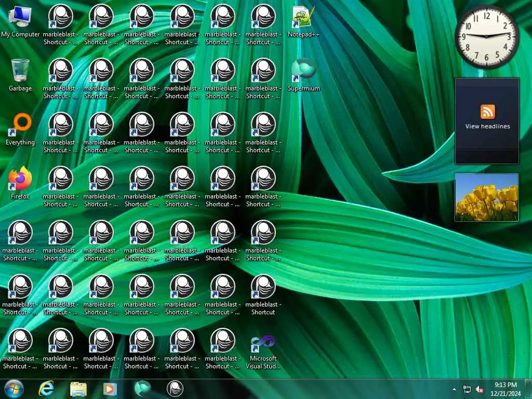Click the RSS icon in feed gadget
This screenshot has width=532, height=399.
(x=487, y=112)
